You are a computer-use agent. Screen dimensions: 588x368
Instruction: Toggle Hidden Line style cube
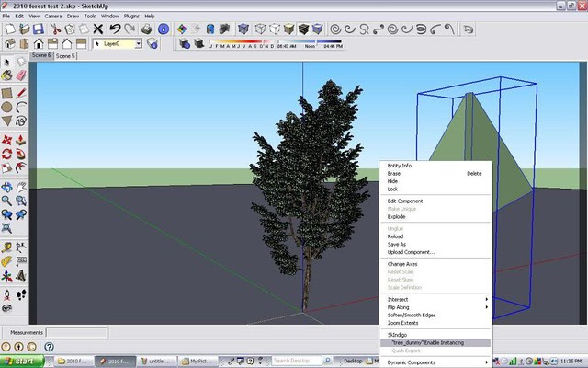coord(275,29)
